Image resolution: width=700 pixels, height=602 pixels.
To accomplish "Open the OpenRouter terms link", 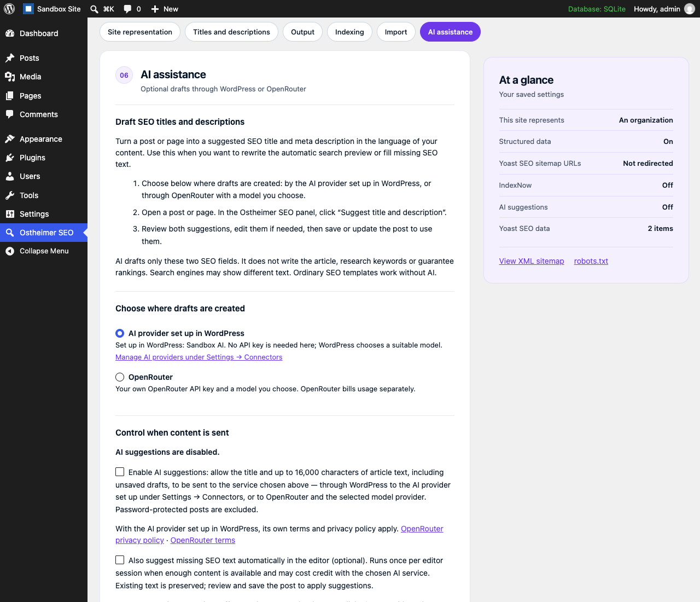I will (203, 540).
